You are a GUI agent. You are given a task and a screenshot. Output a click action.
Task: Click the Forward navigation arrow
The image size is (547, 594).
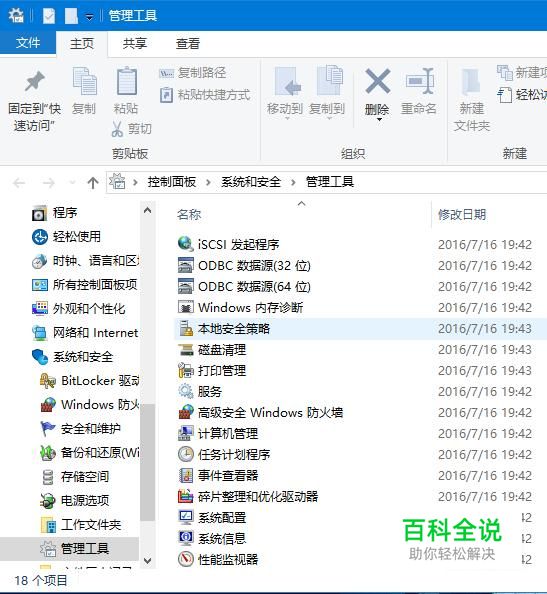pos(48,183)
